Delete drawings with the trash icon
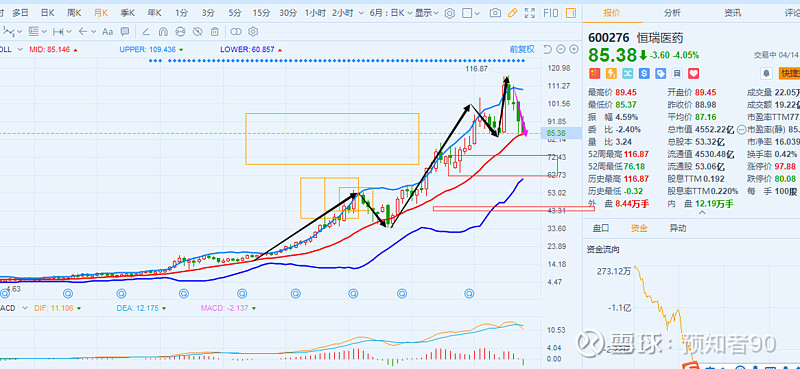 (x=215, y=32)
